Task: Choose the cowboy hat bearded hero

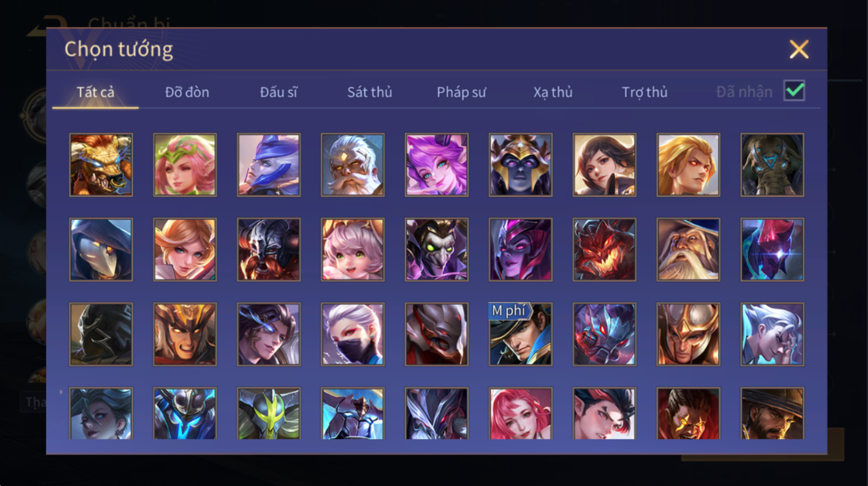Action: (x=772, y=414)
